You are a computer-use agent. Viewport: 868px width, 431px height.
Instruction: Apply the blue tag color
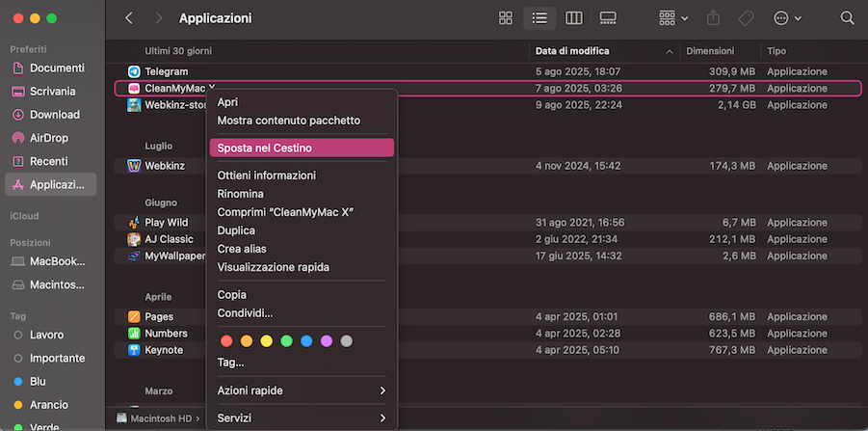coord(306,340)
